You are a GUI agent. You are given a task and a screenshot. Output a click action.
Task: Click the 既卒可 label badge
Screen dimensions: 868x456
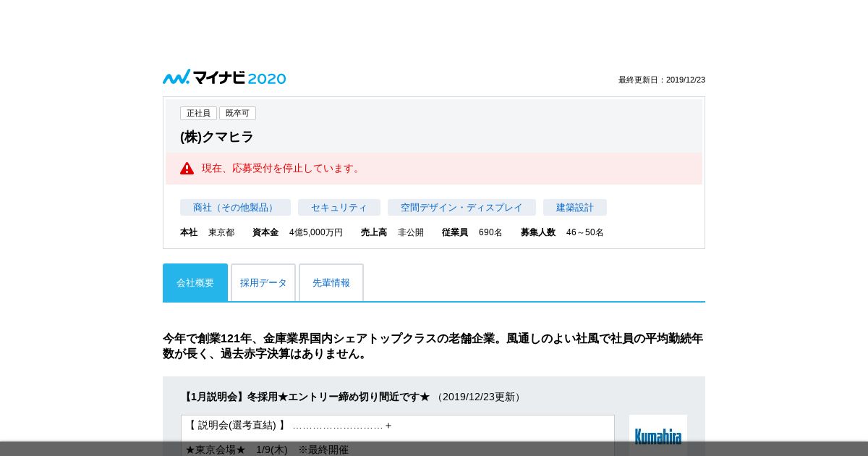[x=237, y=113]
